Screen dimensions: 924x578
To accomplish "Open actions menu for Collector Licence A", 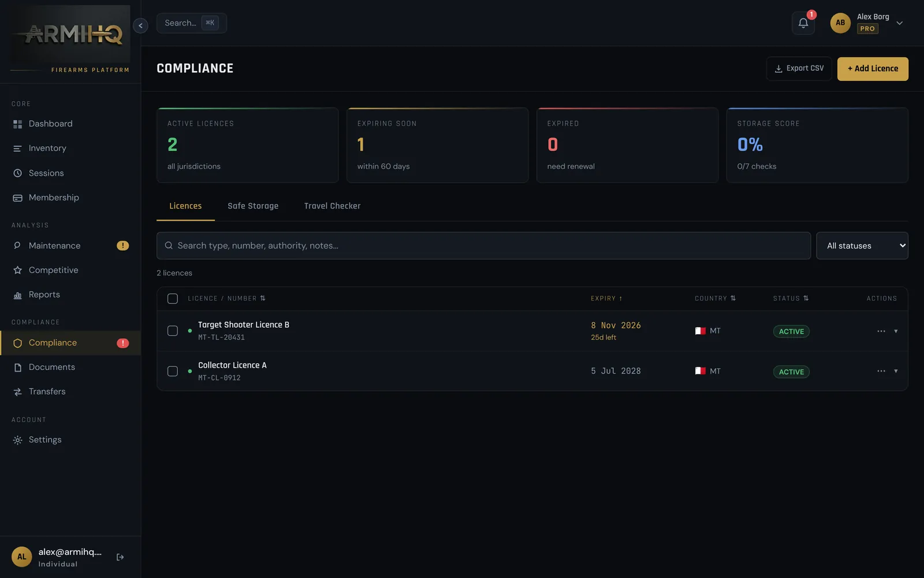I will [881, 371].
